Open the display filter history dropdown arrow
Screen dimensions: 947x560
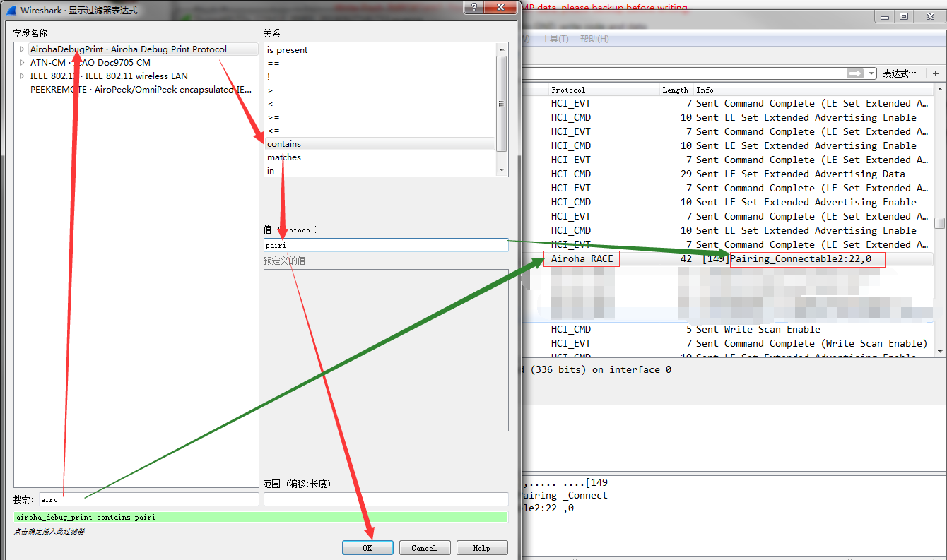871,73
